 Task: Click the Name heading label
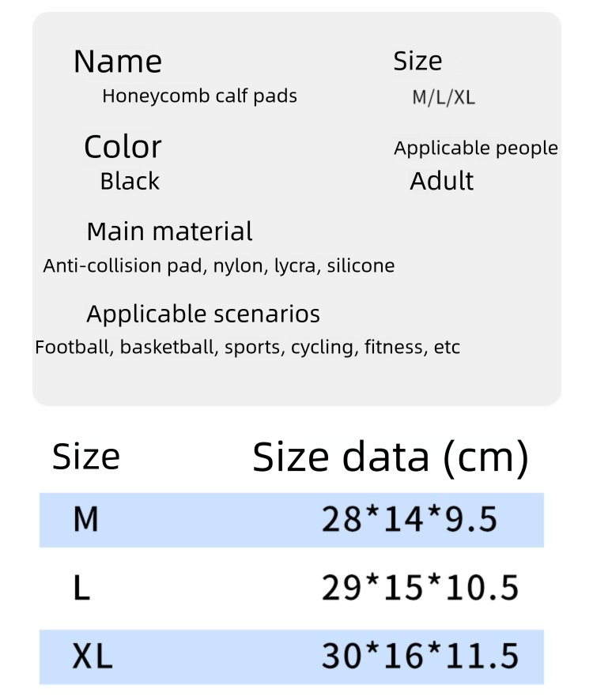118,62
